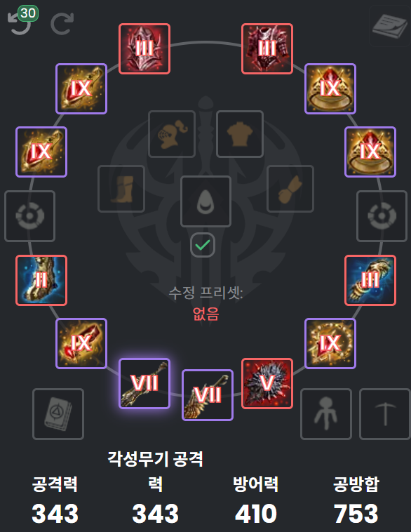411x532 pixels.
Task: Open the empty costume helmet slot
Action: coord(172,134)
